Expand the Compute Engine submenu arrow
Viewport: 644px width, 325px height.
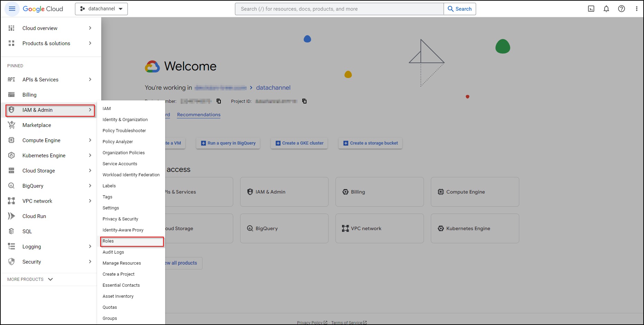(90, 140)
